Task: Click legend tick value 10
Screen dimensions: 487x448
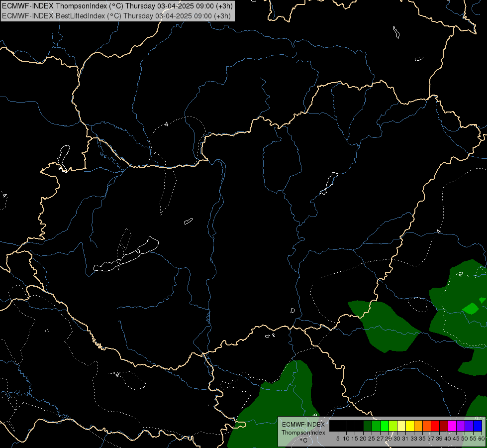Action: (346, 439)
